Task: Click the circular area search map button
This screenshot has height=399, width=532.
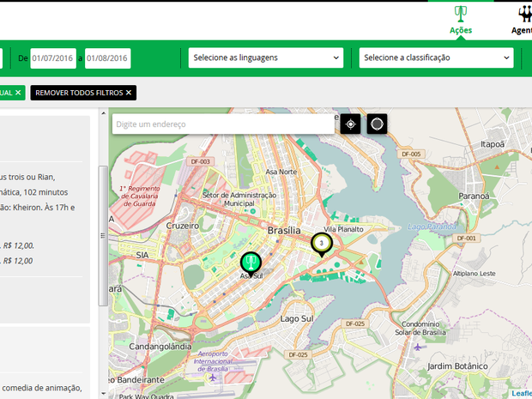Action: click(378, 124)
